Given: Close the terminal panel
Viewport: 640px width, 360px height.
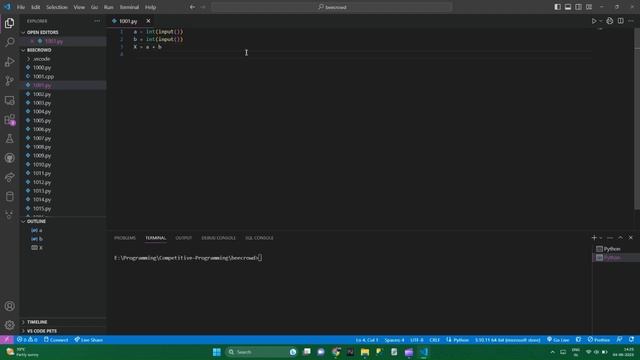Looking at the screenshot, I should [x=631, y=238].
